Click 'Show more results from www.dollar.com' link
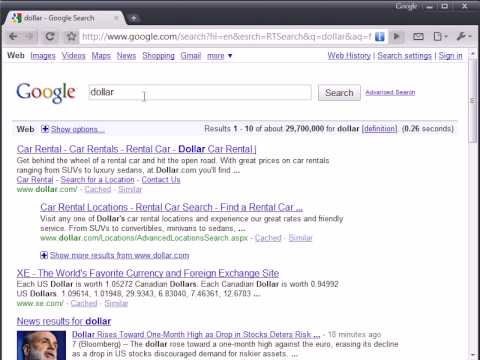The width and height of the screenshot is (480, 360). pos(119,256)
